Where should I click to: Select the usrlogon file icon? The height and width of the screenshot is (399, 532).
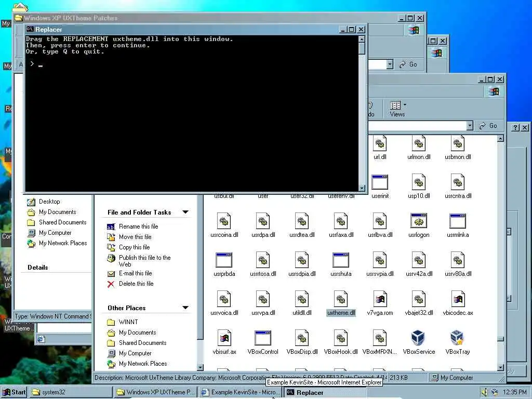tap(419, 221)
